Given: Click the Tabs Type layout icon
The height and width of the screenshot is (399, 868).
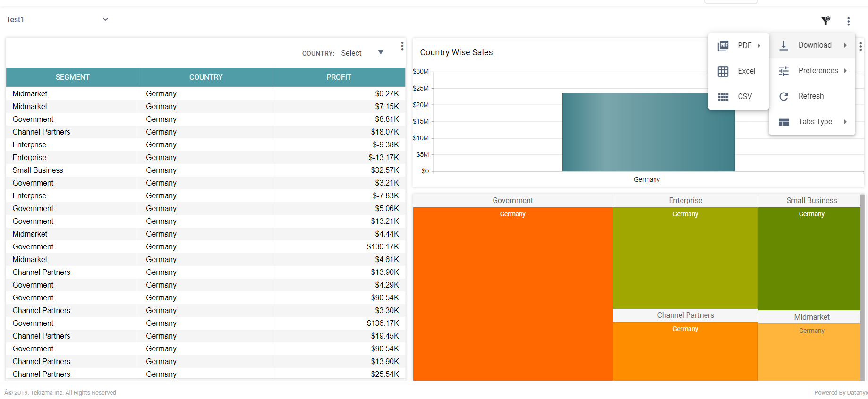Looking at the screenshot, I should click(783, 122).
